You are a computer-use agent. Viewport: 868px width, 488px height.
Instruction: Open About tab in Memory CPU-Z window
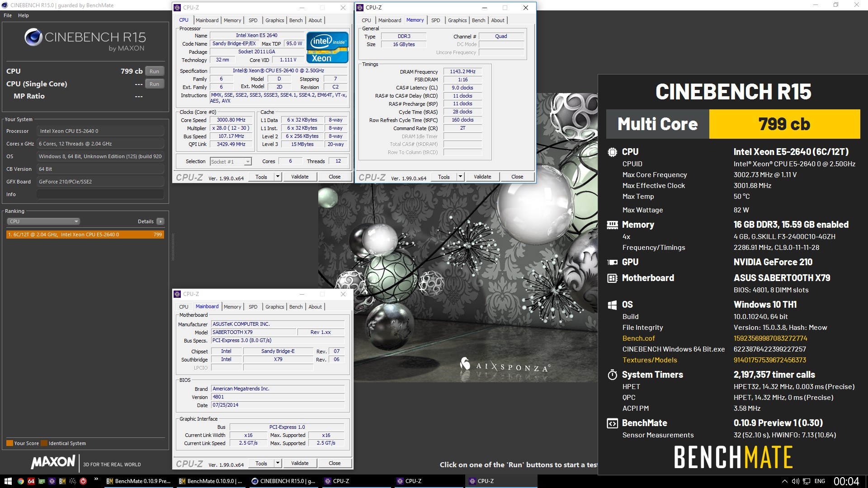498,20
